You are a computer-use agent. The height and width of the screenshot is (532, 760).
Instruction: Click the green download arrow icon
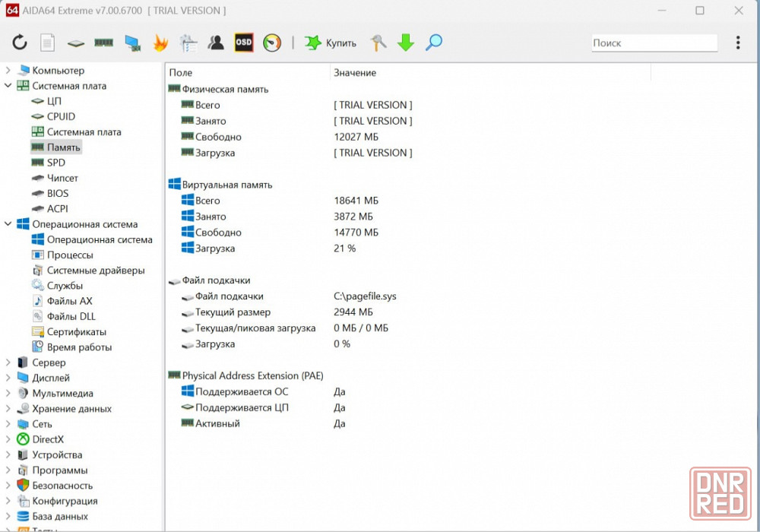point(406,43)
